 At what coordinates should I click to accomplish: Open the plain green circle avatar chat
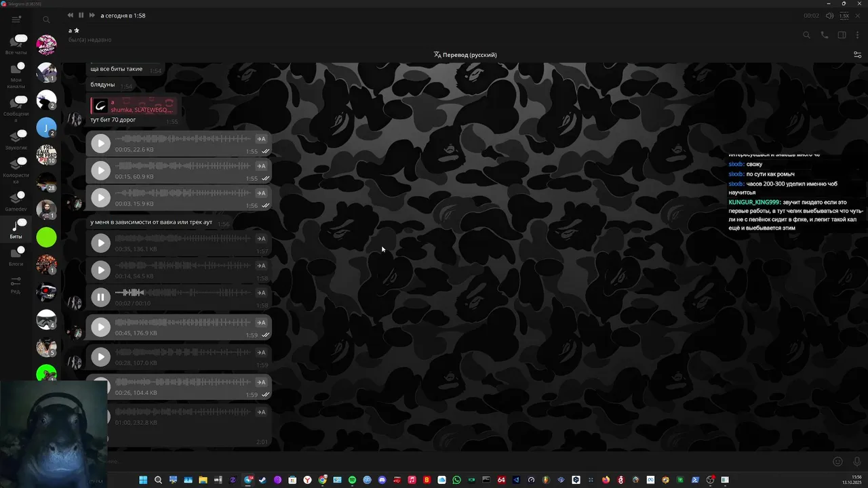[46, 237]
